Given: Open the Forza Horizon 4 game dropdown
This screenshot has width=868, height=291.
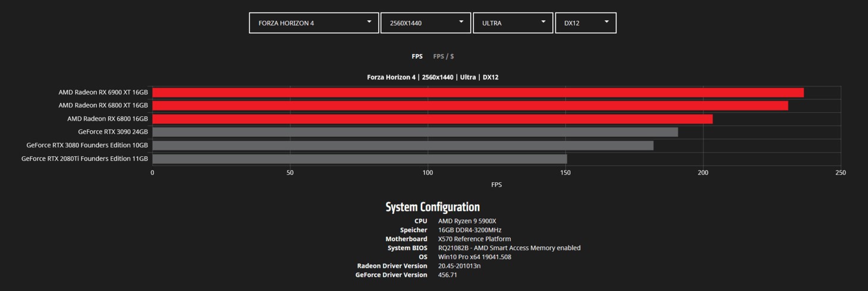Looking at the screenshot, I should pos(314,23).
